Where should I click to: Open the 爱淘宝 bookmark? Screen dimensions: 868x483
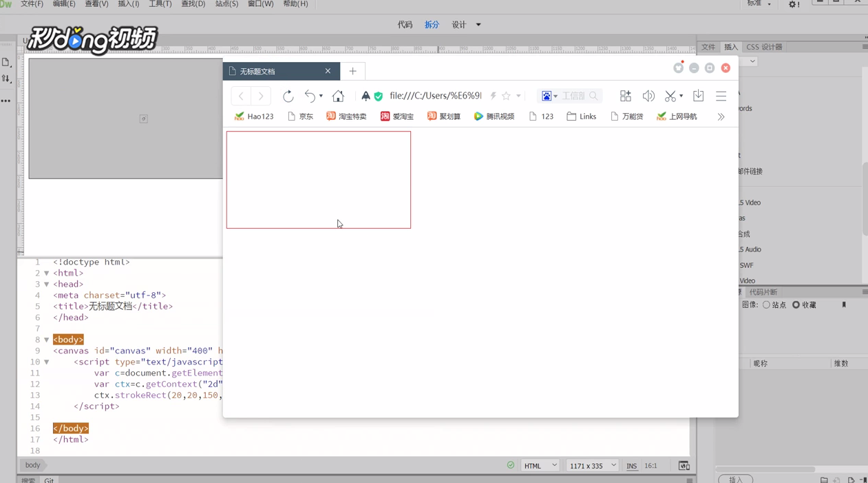tap(397, 116)
